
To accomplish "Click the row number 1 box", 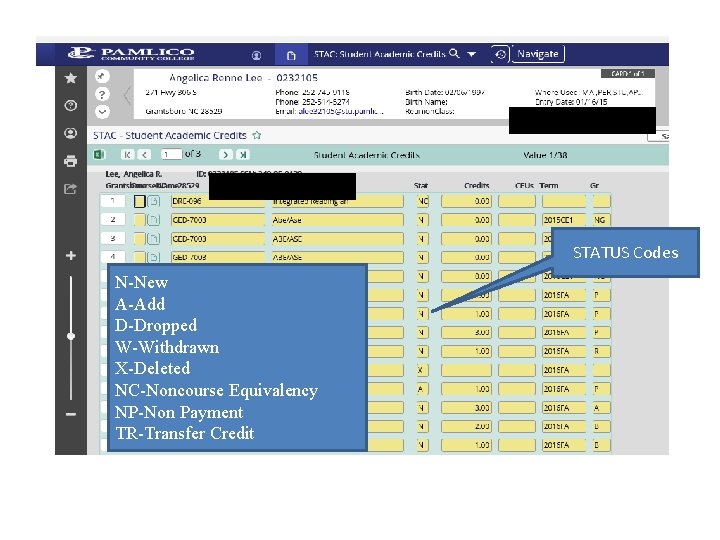I will click(x=112, y=201).
